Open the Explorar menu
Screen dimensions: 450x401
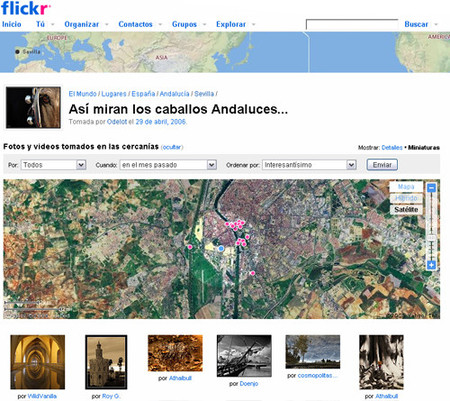point(231,24)
